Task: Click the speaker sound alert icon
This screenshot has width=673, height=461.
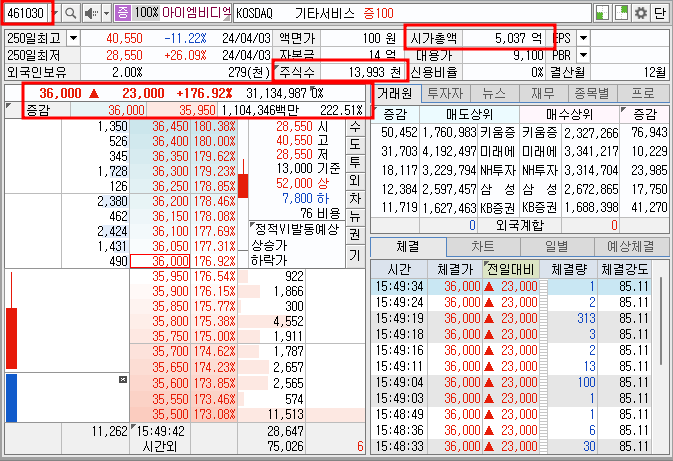Action: pyautogui.click(x=91, y=13)
